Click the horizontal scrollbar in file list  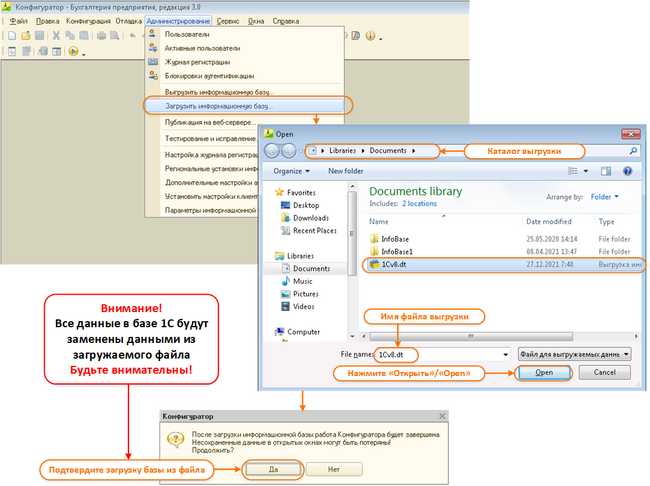[x=471, y=336]
